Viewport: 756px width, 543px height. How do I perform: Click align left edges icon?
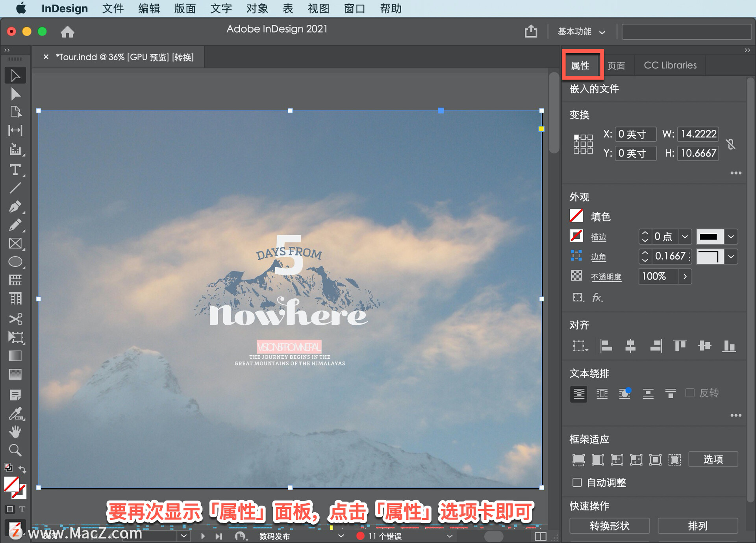click(606, 346)
